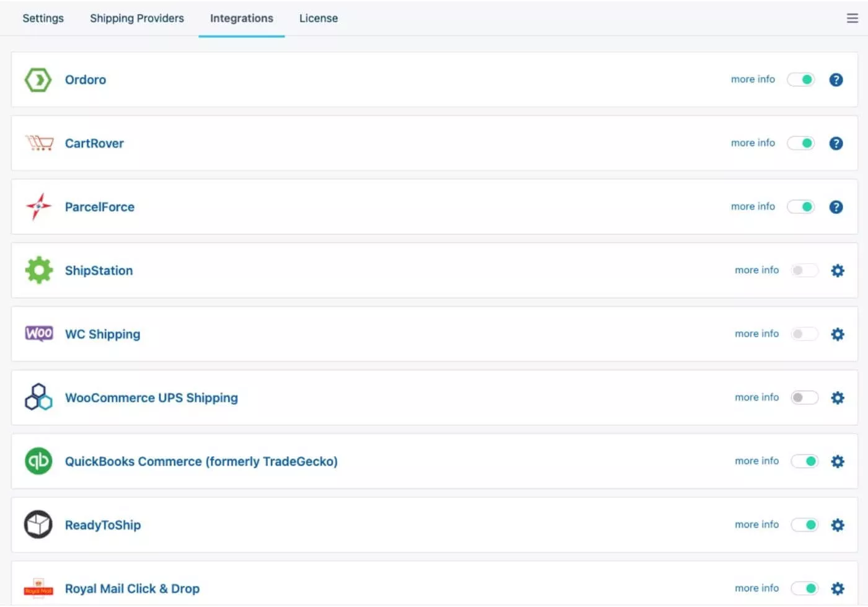Toggle off Royal Mail Click & Drop
The height and width of the screenshot is (607, 868).
(804, 588)
